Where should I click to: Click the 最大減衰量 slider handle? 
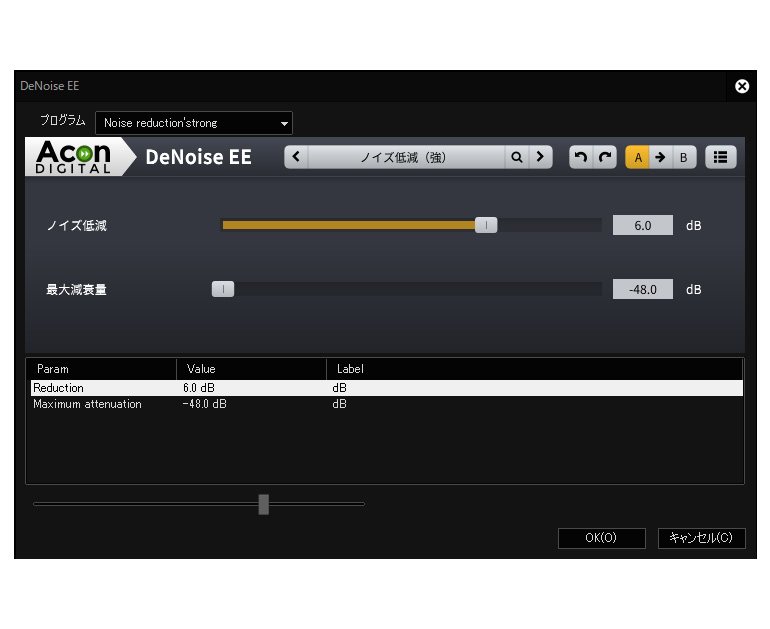223,289
